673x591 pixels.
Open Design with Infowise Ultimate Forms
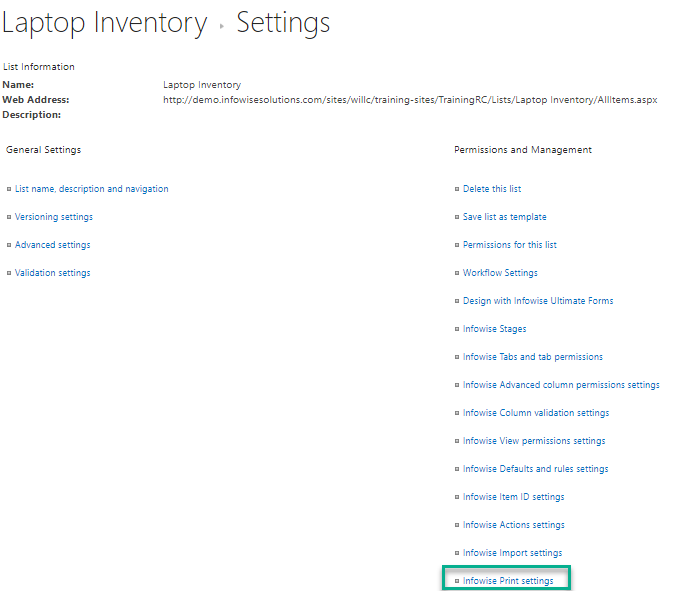click(x=538, y=301)
